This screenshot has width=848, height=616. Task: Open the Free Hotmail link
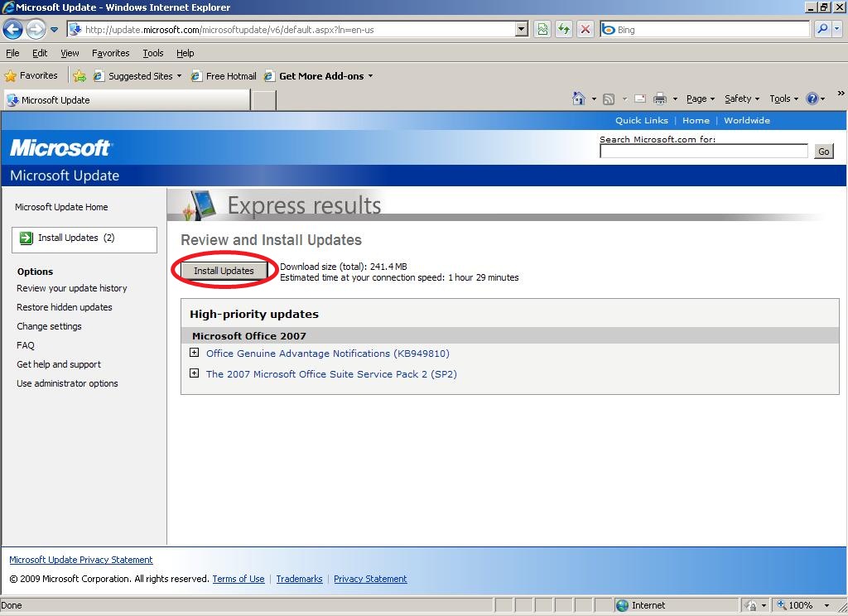(224, 76)
